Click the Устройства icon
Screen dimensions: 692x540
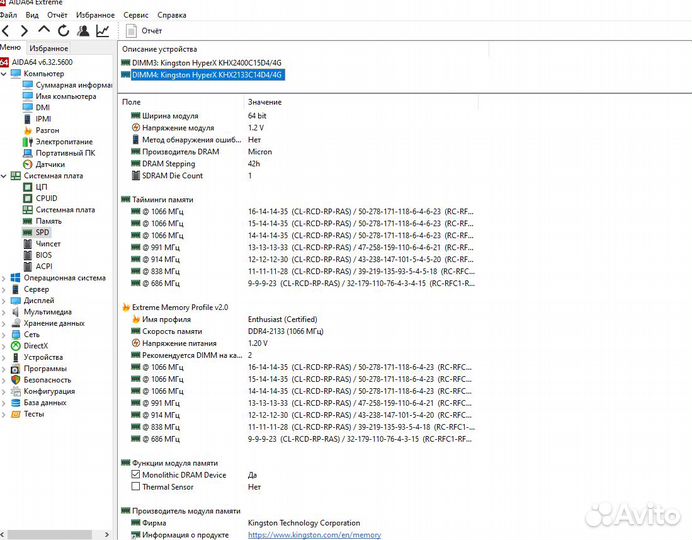coord(16,357)
